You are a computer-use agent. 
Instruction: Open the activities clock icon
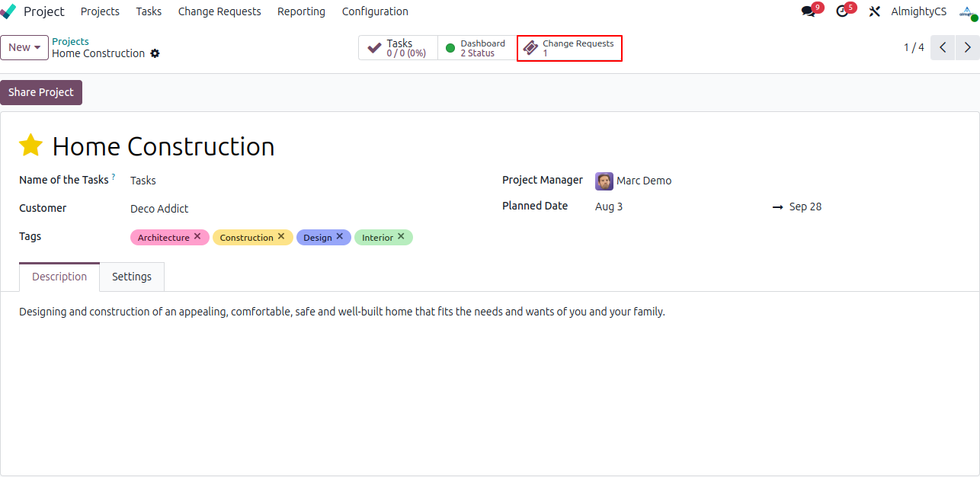[841, 11]
